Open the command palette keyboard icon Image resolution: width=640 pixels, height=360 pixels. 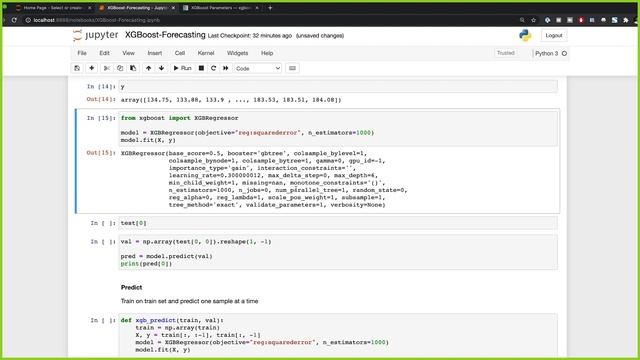coord(292,68)
